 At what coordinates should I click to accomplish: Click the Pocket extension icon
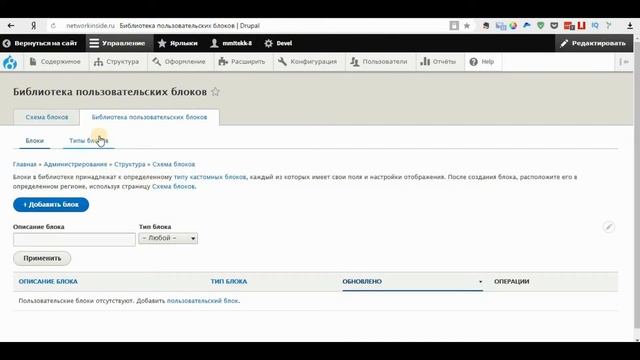click(x=554, y=26)
